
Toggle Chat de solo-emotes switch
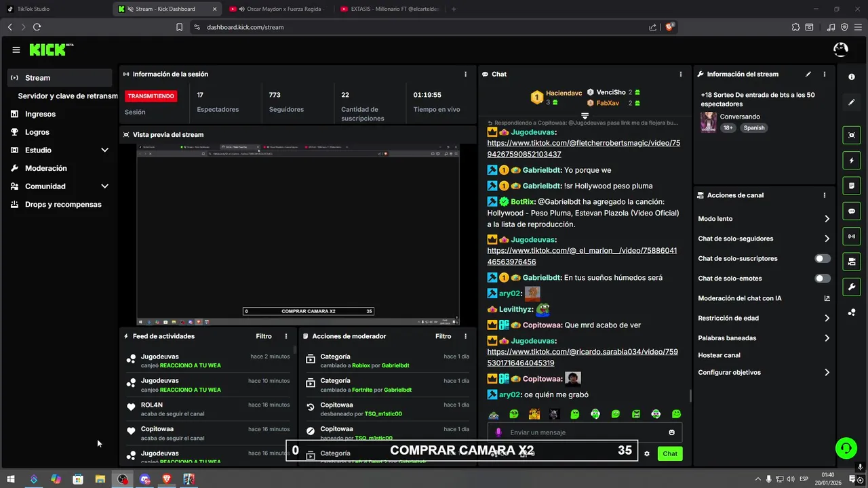coord(823,279)
